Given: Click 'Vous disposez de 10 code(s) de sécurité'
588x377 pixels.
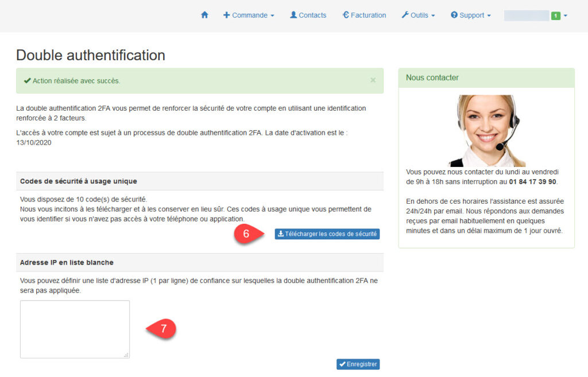Looking at the screenshot, I should pyautogui.click(x=83, y=199).
